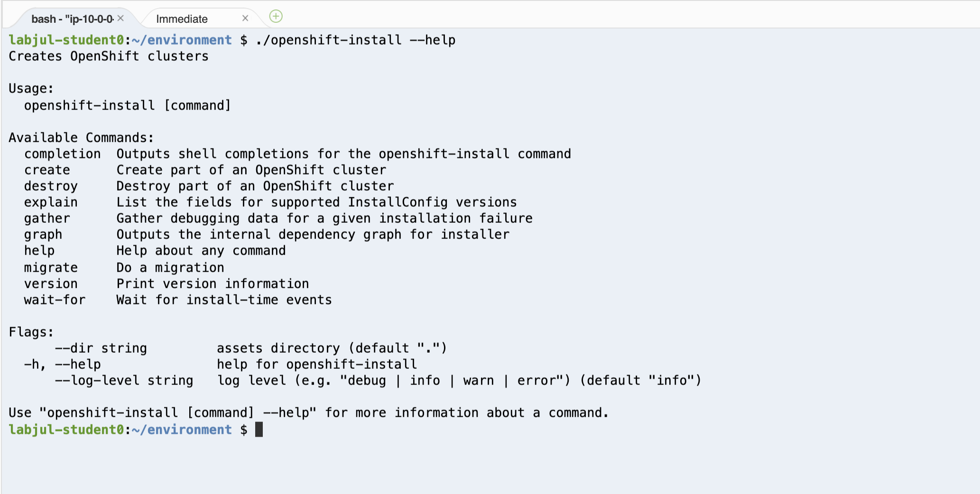The height and width of the screenshot is (494, 980).
Task: Open a new tab with the plus icon
Action: pyautogui.click(x=276, y=17)
